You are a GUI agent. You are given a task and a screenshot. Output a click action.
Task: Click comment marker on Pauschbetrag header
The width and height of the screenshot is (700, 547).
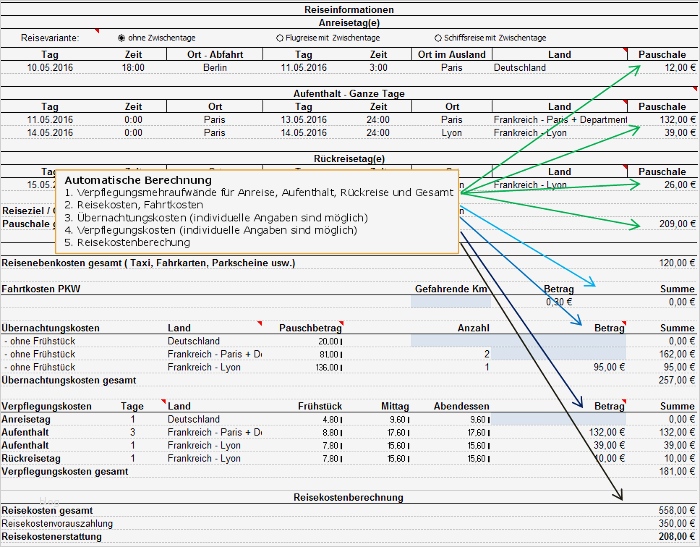[341, 323]
